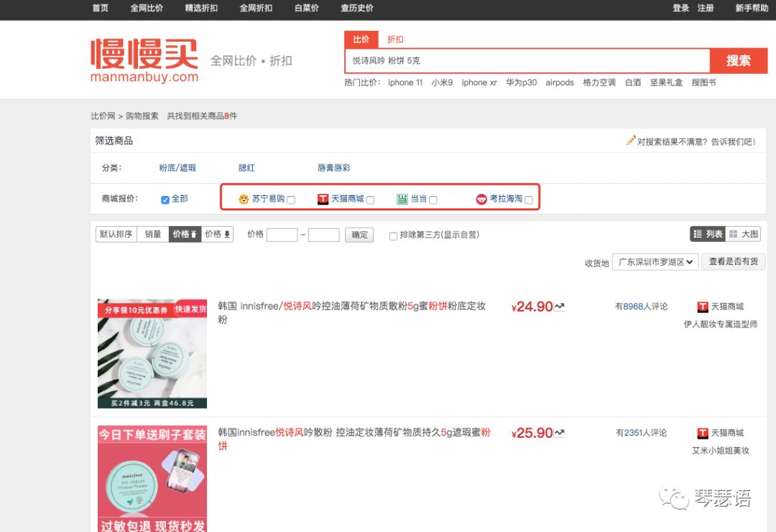Click the Tmall icon beside 艾米小姐姐美妆
The width and height of the screenshot is (776, 532).
(x=702, y=433)
